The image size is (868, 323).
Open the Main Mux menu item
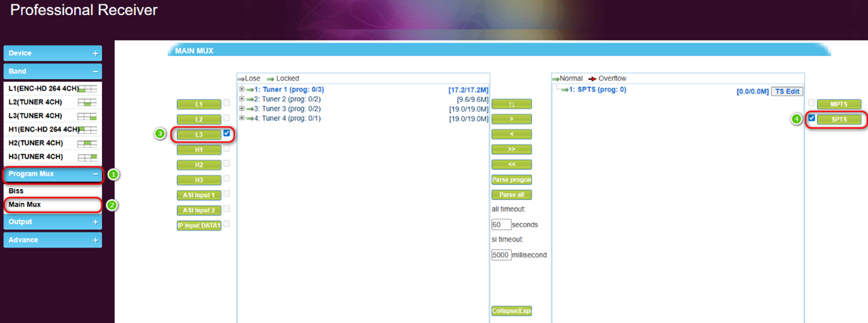pos(25,205)
